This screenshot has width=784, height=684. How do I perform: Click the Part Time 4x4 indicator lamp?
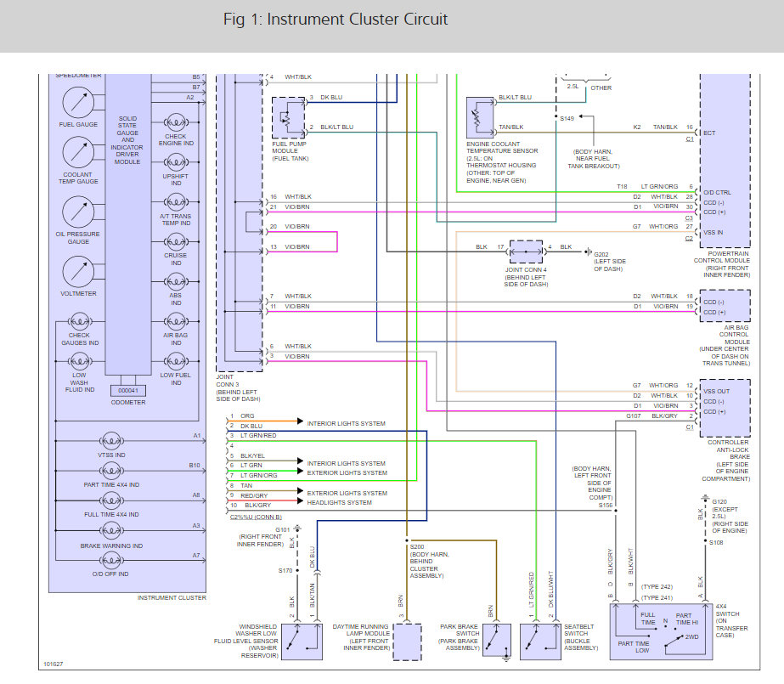[111, 471]
